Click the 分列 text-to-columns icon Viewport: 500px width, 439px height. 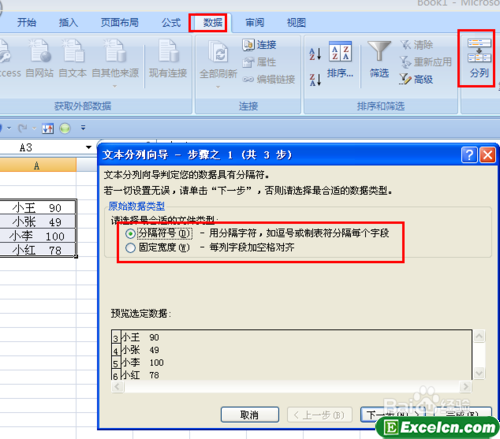coord(479,58)
